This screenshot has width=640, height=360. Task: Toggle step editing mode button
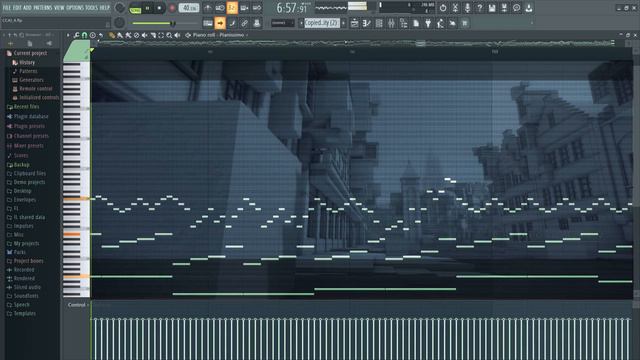point(232,23)
